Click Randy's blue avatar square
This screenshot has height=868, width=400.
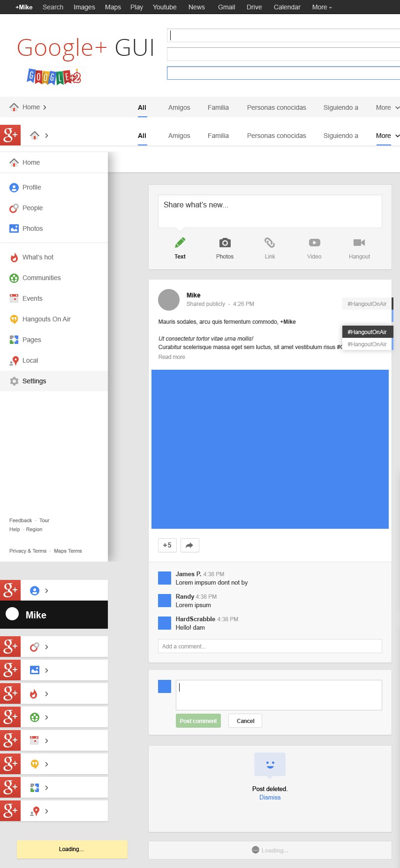(165, 601)
